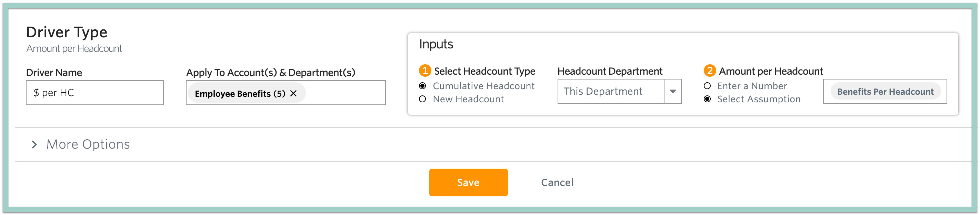Click the orange step 1 badge

(424, 71)
